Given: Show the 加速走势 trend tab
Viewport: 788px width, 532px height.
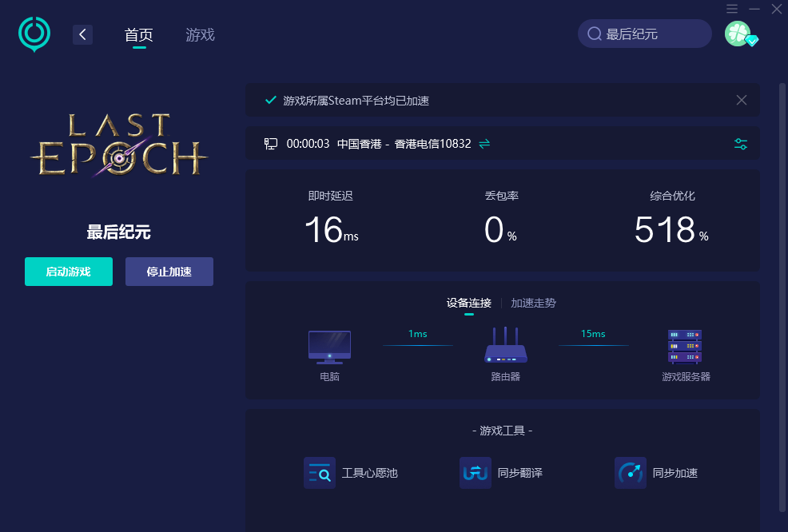Looking at the screenshot, I should [533, 303].
